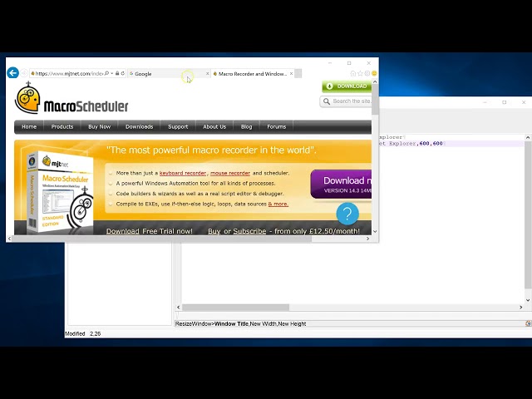Open the Home menu on the site navbar
The width and height of the screenshot is (532, 399).
29,126
